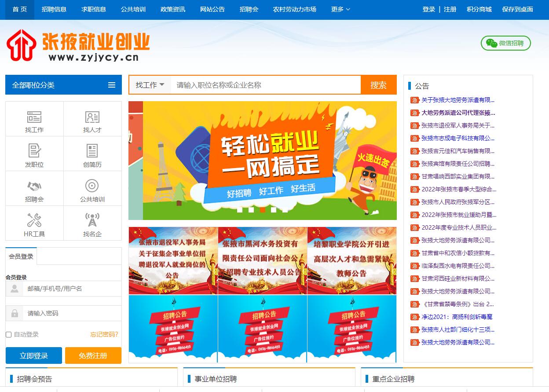Click the user icon in the username field

(x=15, y=289)
